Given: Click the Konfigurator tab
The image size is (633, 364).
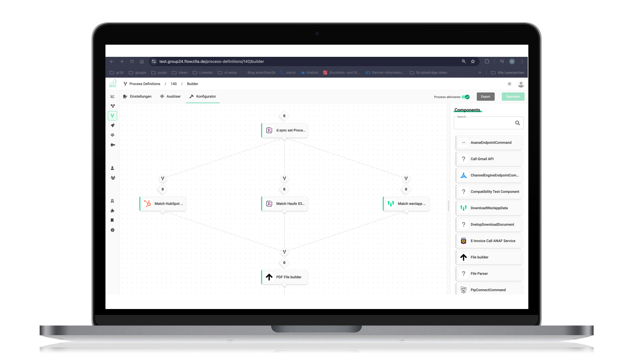Looking at the screenshot, I should click(203, 96).
